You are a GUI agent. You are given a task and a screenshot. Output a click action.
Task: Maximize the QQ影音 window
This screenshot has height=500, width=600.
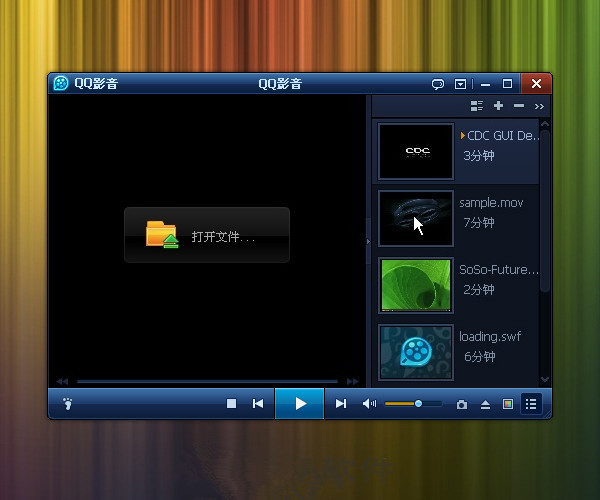point(507,84)
